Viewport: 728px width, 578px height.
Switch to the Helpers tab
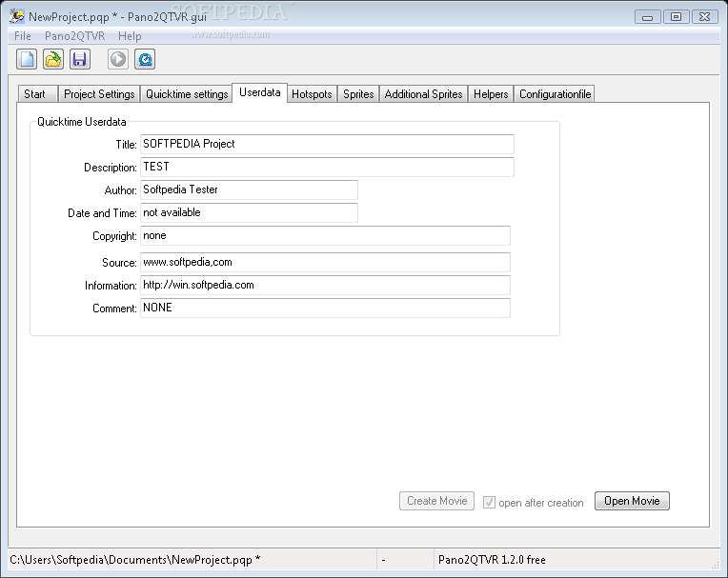click(x=491, y=94)
